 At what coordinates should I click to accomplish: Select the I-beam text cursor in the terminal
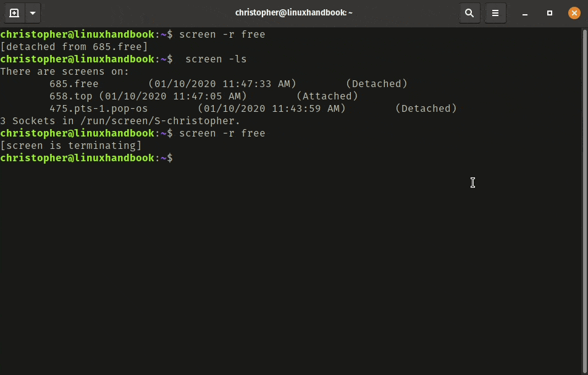[472, 183]
